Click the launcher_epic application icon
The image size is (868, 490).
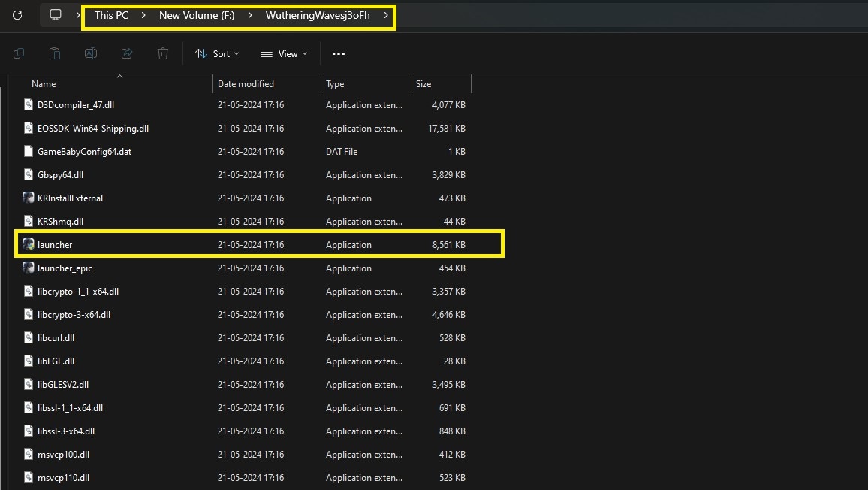pos(29,268)
